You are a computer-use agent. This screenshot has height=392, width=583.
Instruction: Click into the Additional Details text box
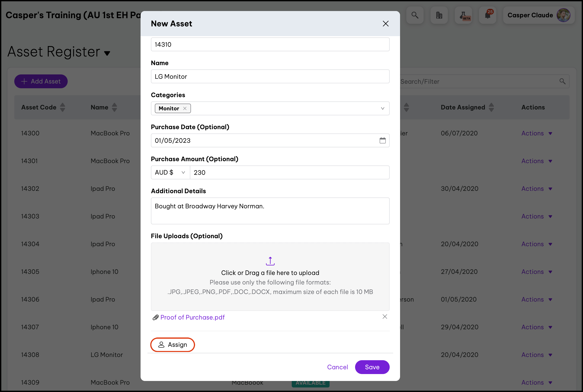tap(270, 211)
